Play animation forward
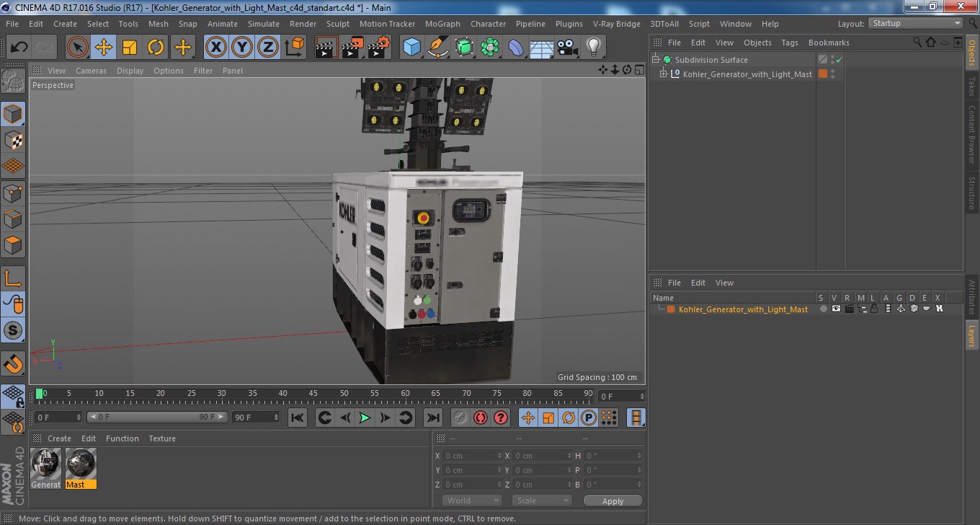This screenshot has width=980, height=525. coord(365,418)
